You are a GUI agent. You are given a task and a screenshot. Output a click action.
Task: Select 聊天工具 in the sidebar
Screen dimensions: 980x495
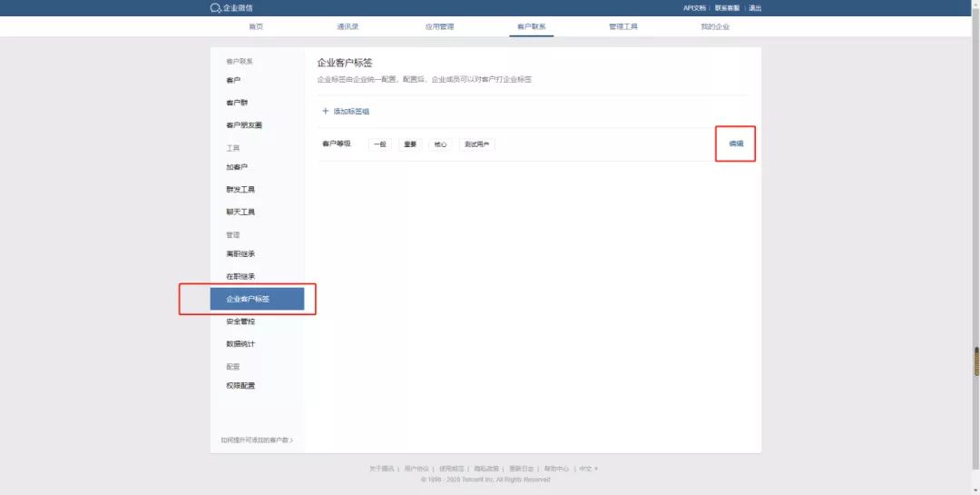pyautogui.click(x=240, y=213)
